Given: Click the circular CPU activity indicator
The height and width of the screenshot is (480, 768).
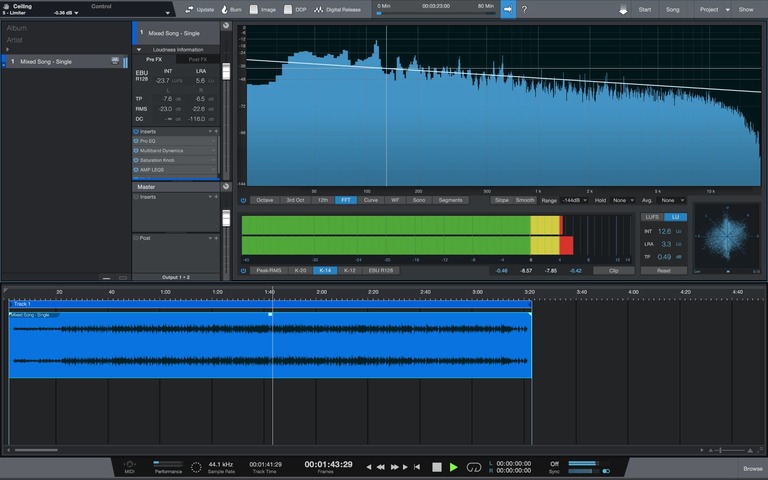Looking at the screenshot, I should [x=196, y=467].
